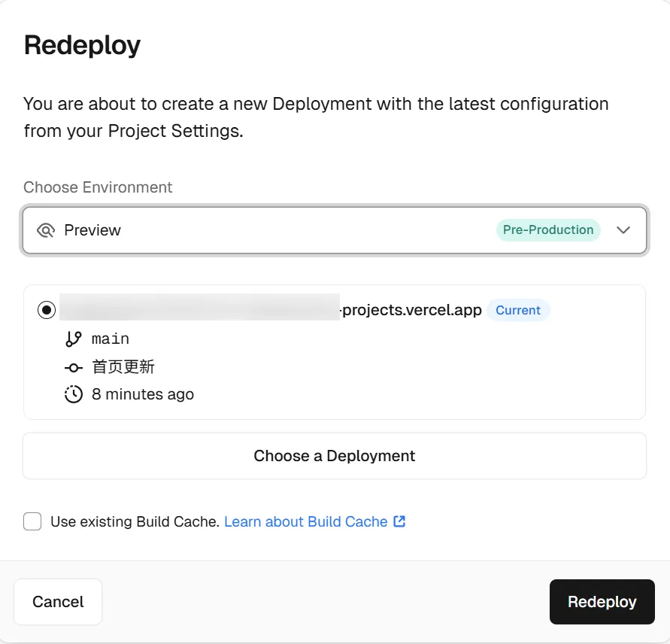Click the eye icon beside Preview
This screenshot has height=644, width=670.
click(x=46, y=230)
